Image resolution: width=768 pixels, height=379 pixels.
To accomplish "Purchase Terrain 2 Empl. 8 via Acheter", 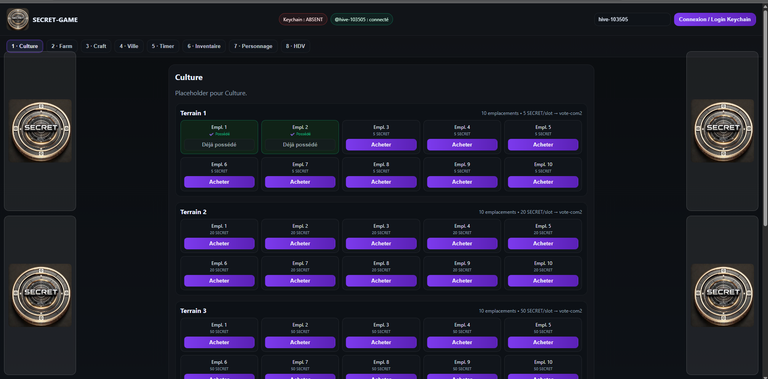I will pos(381,281).
